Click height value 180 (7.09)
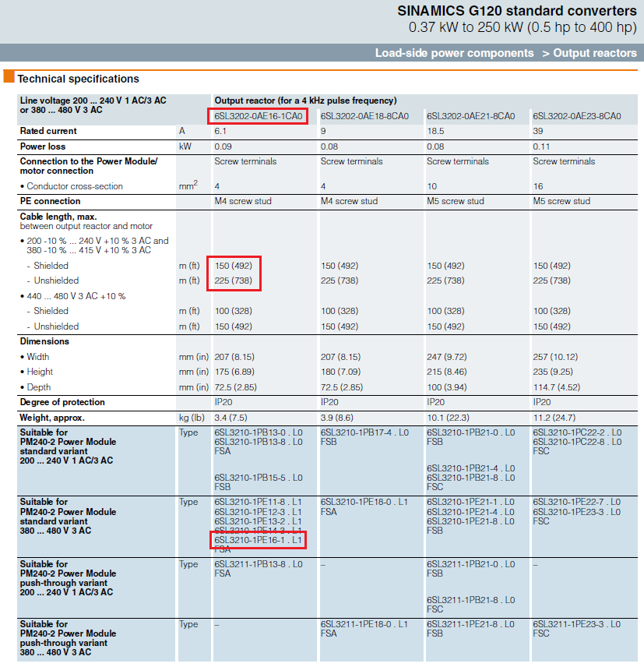 coord(340,372)
